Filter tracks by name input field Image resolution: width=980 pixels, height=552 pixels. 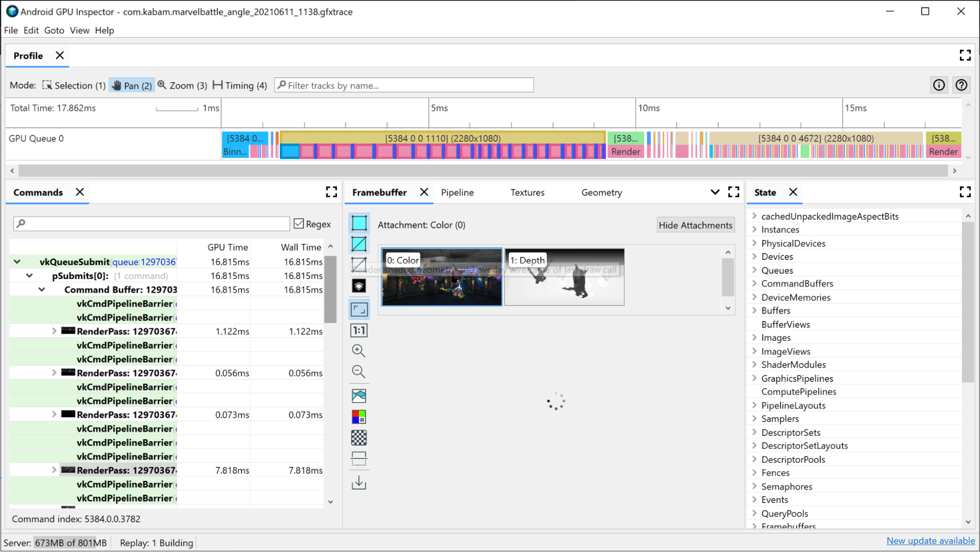(x=405, y=85)
